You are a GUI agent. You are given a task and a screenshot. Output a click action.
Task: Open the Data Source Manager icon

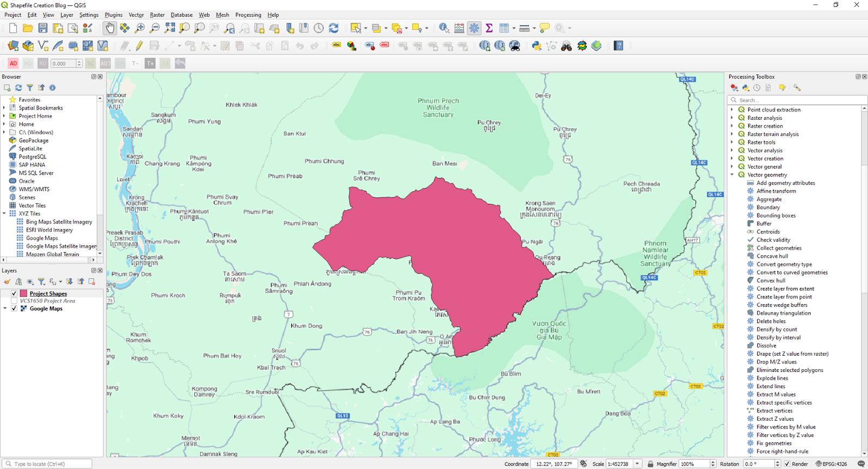point(13,46)
